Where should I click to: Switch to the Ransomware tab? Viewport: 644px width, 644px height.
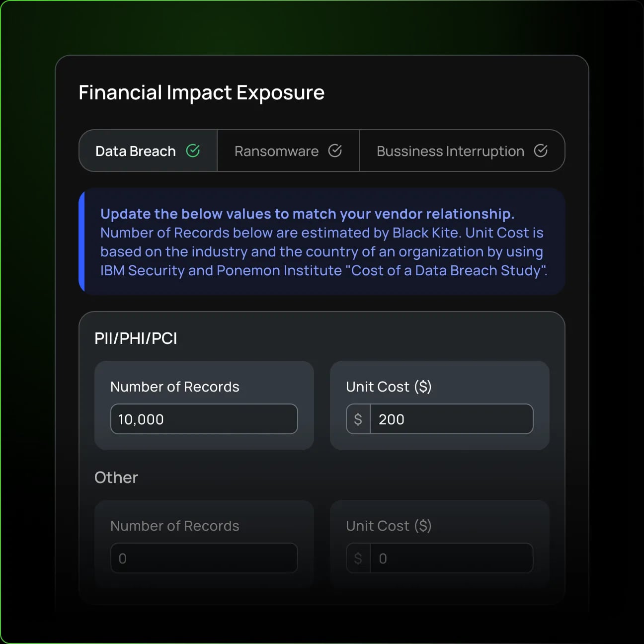pyautogui.click(x=276, y=151)
